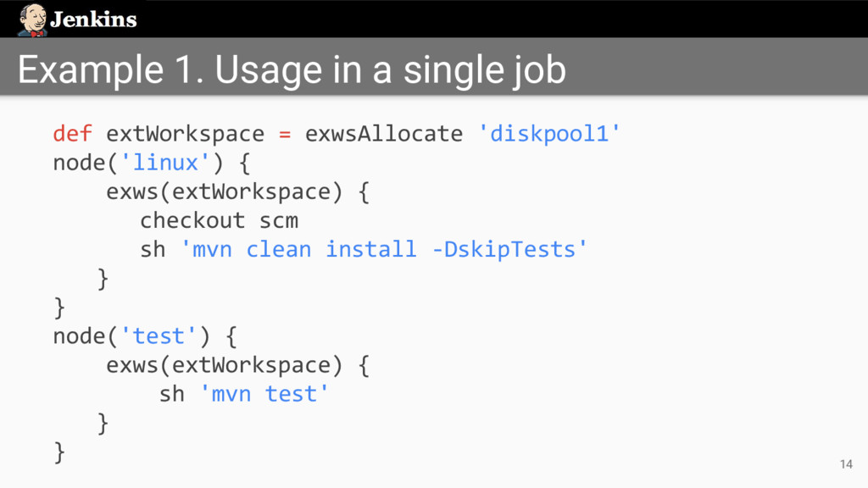The width and height of the screenshot is (868, 488).
Task: Click the 'checkout' step keyword
Action: [x=192, y=220]
